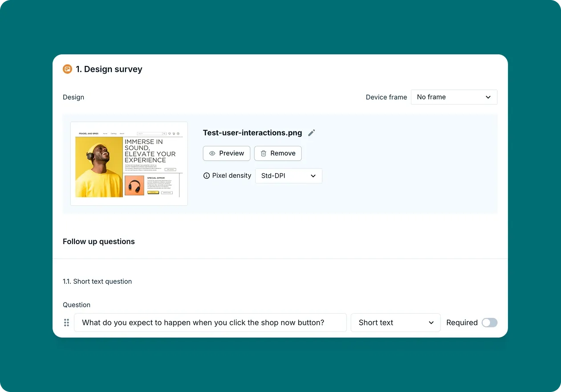
Task: Click the info icon next to Pixel density
Action: point(207,176)
